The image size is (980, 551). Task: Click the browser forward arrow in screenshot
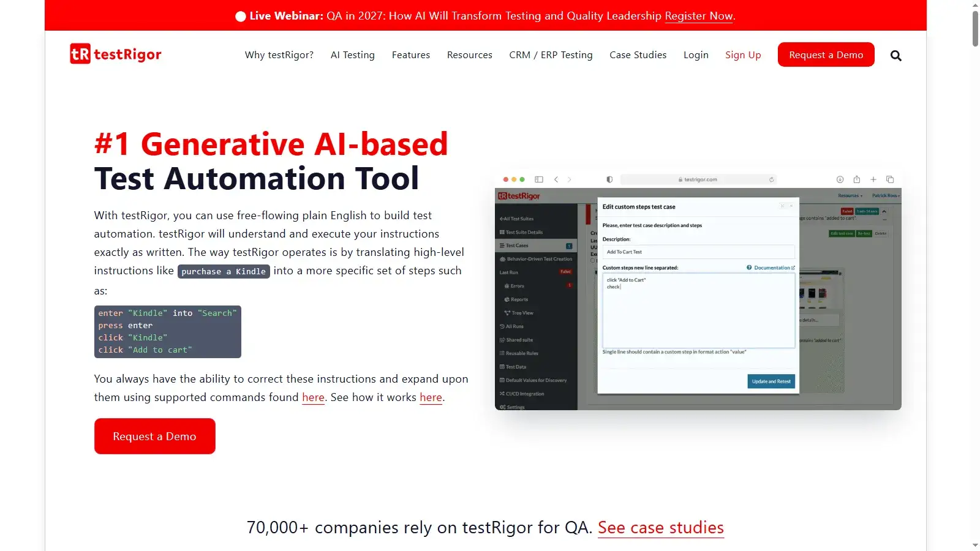(570, 179)
